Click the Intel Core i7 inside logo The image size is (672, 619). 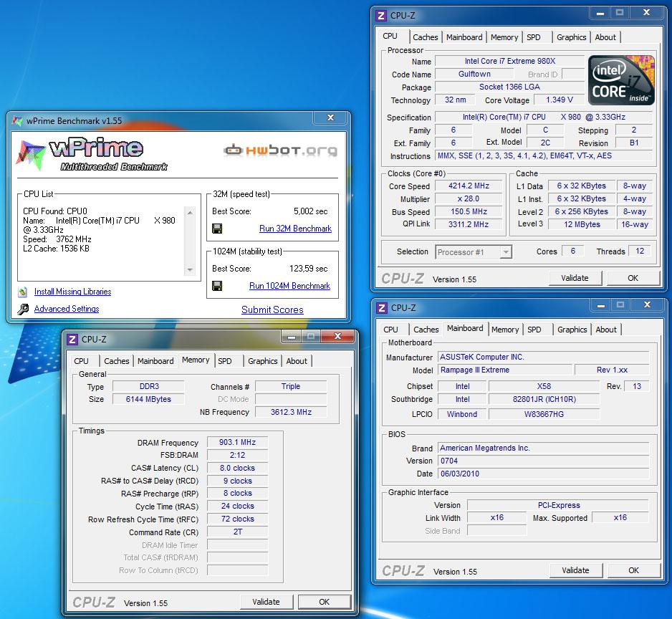(x=621, y=80)
